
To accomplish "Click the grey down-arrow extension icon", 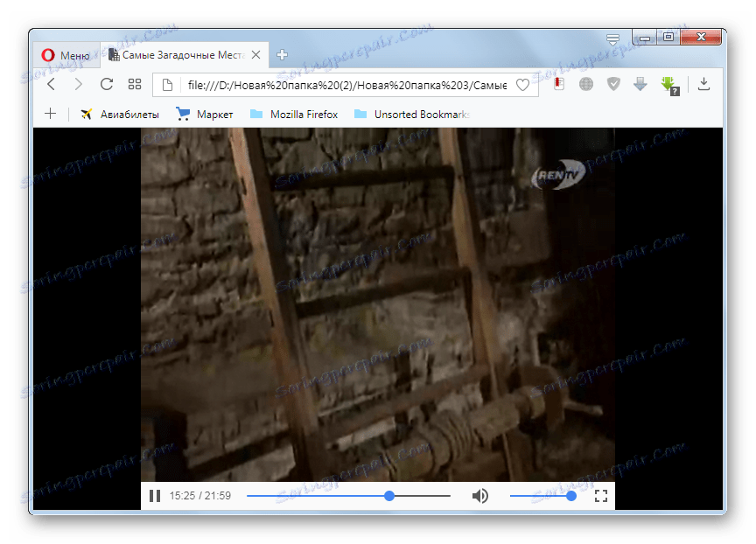I will (x=640, y=84).
